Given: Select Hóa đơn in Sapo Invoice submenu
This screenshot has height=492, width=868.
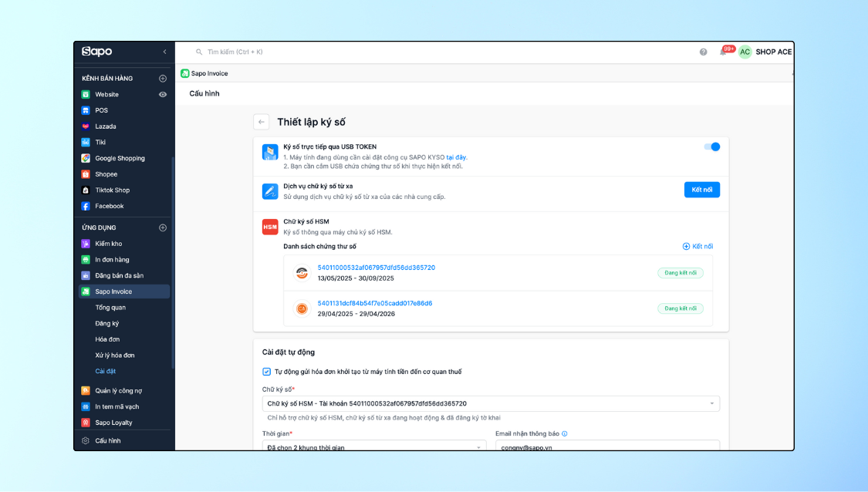Looking at the screenshot, I should pyautogui.click(x=107, y=339).
